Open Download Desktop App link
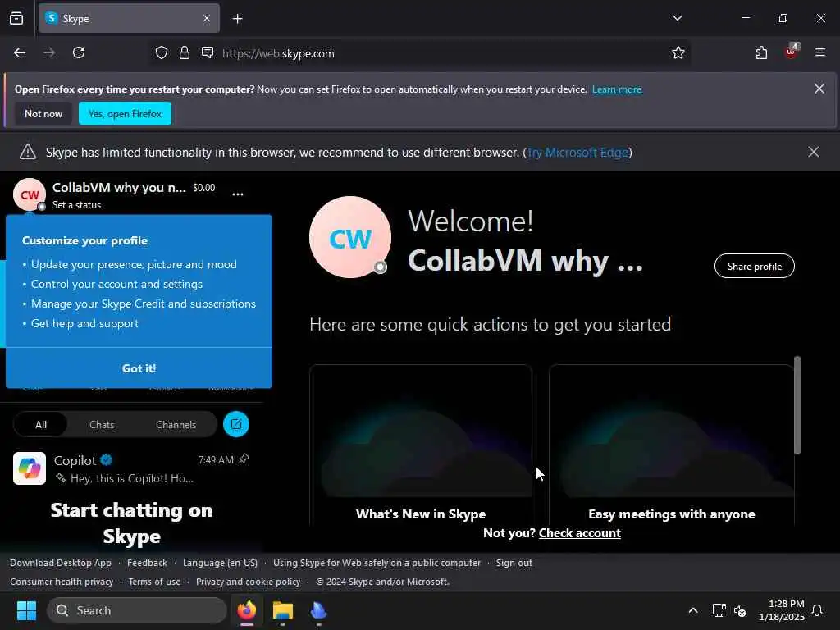This screenshot has width=840, height=630. (x=61, y=563)
